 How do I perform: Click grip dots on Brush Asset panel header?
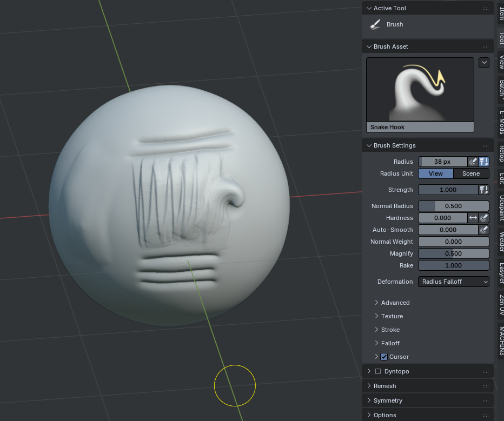486,46
